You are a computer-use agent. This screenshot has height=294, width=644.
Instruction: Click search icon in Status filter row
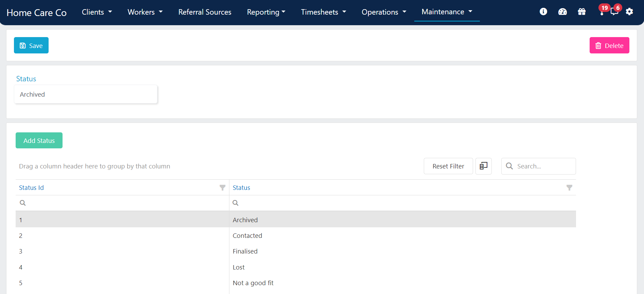pyautogui.click(x=236, y=203)
